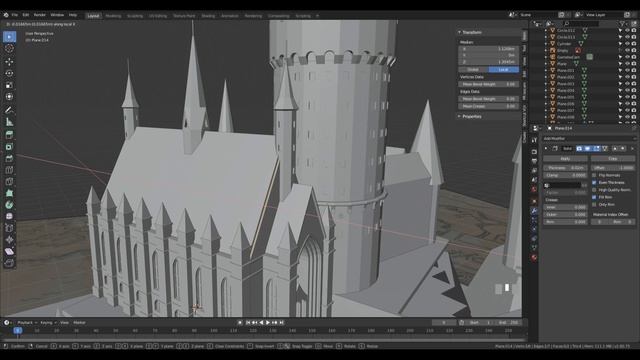Expand Circle.013 in the outliner
Viewport: 640px width, 360px height.
click(546, 37)
